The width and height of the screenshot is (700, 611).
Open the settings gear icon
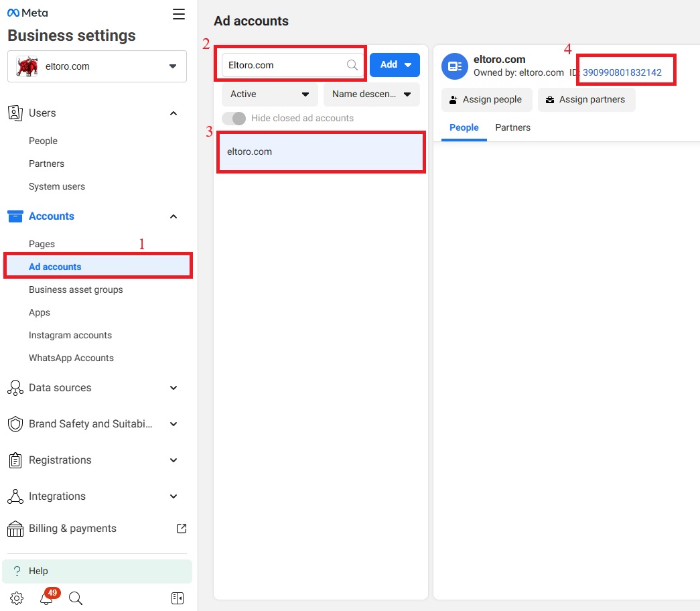pyautogui.click(x=17, y=598)
